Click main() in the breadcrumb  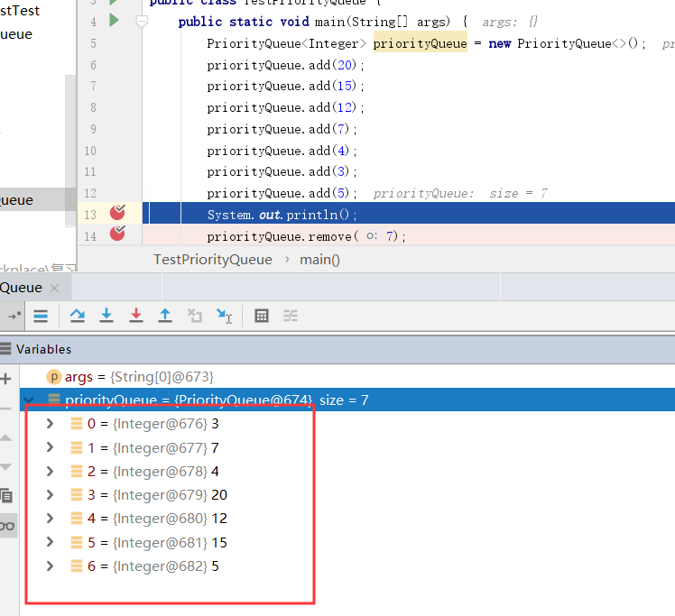(x=319, y=260)
